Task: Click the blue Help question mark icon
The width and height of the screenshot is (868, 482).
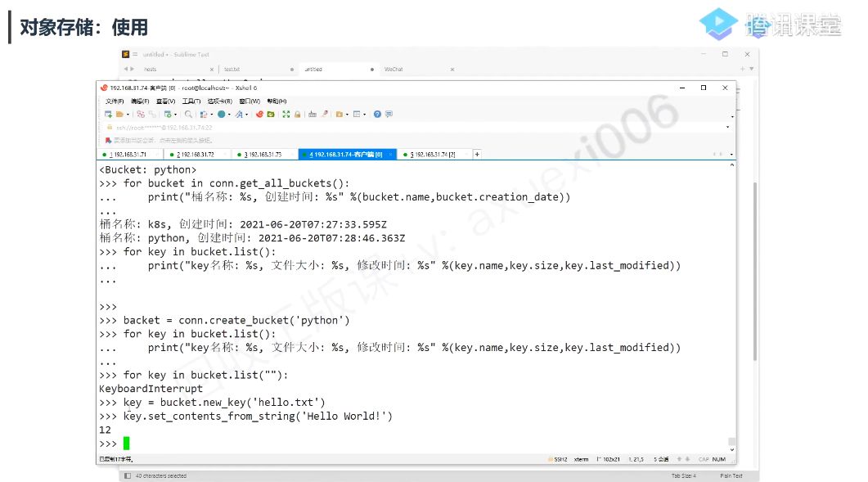Action: pos(377,114)
